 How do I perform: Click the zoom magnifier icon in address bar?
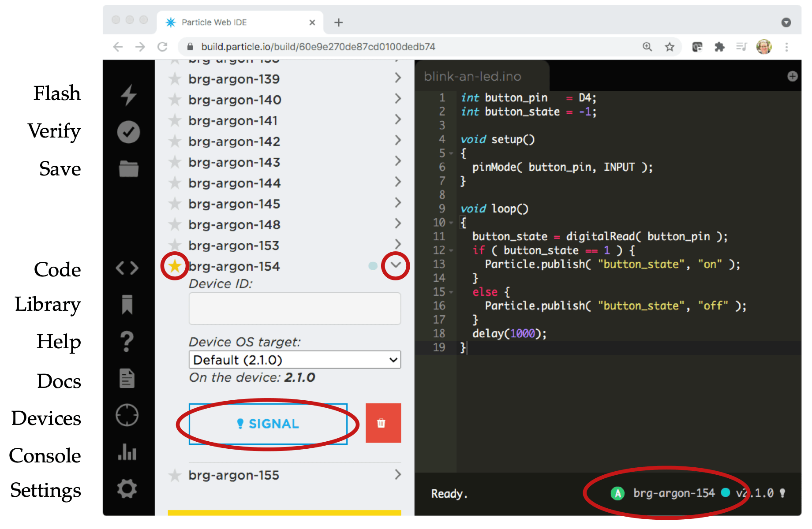647,47
